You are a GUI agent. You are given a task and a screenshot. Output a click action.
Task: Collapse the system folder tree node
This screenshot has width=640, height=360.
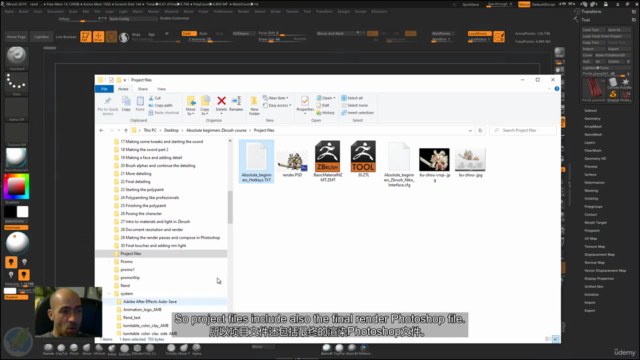109,293
